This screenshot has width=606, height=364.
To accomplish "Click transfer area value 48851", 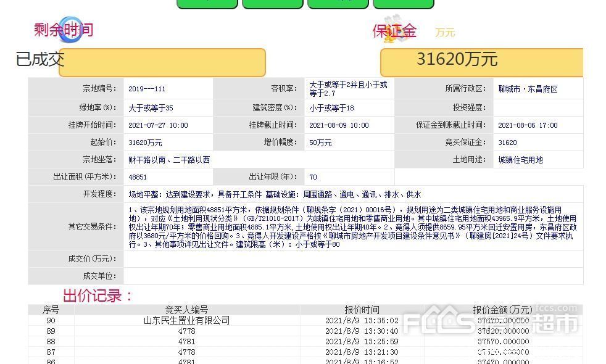I will pos(138,177).
